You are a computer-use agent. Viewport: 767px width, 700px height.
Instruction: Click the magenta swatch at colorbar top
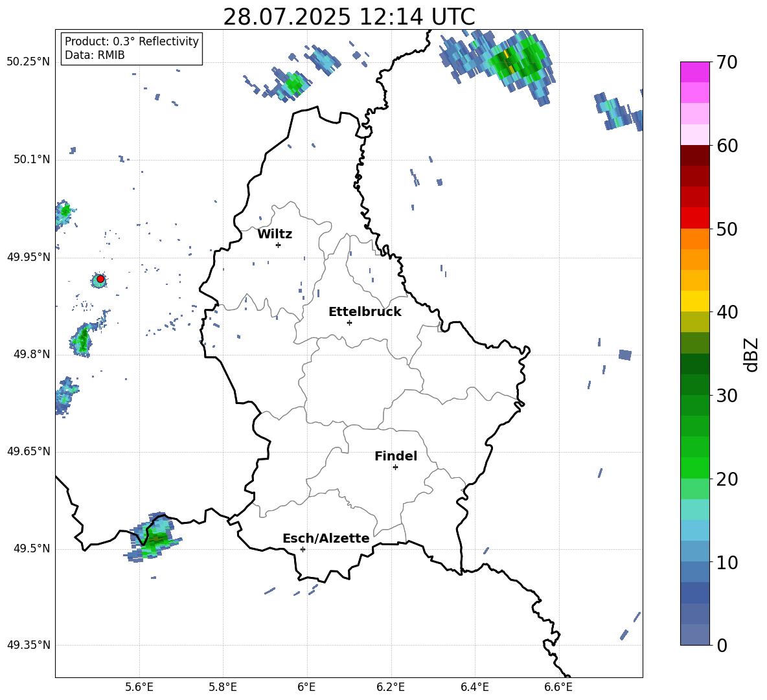pyautogui.click(x=694, y=72)
